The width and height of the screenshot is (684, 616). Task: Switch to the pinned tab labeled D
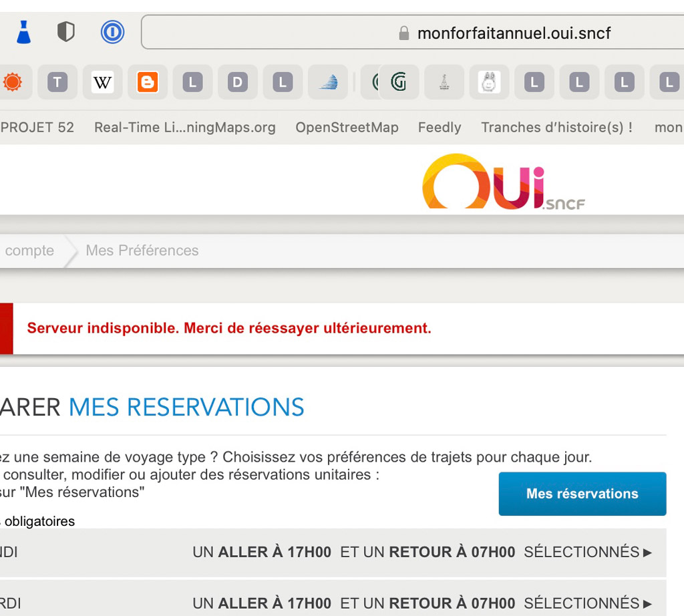[x=237, y=82]
